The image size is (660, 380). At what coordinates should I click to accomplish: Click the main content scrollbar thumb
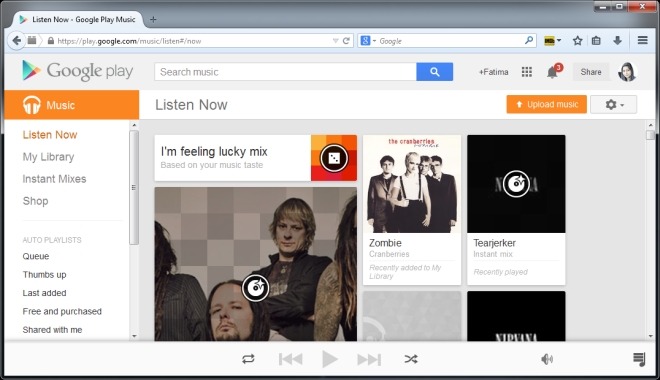point(650,135)
